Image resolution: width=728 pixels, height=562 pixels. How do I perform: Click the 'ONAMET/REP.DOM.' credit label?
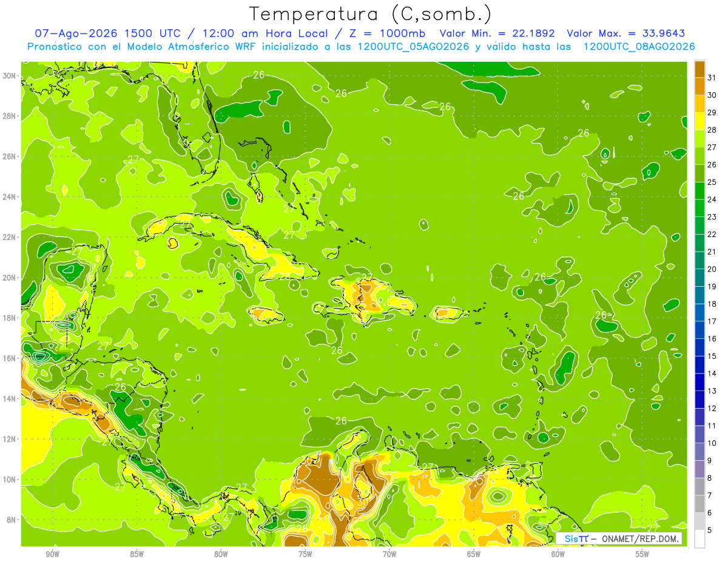[640, 538]
